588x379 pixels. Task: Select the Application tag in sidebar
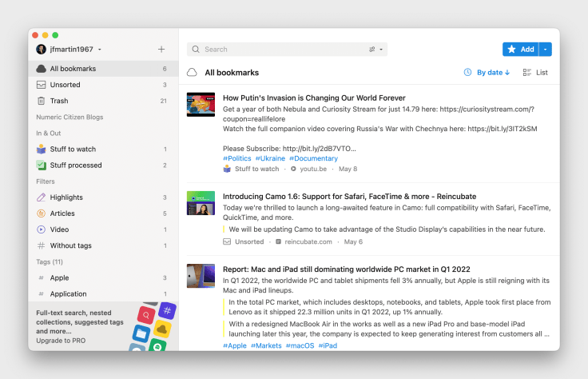103,294
